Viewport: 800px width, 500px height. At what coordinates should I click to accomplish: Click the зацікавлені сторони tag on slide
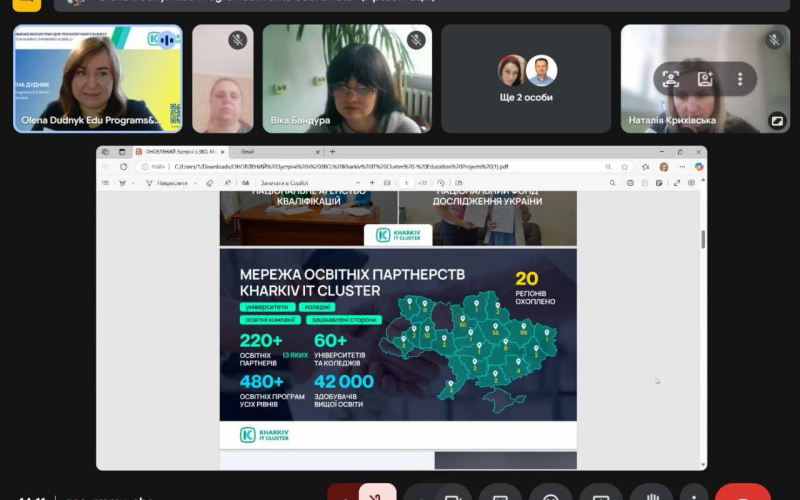(344, 320)
